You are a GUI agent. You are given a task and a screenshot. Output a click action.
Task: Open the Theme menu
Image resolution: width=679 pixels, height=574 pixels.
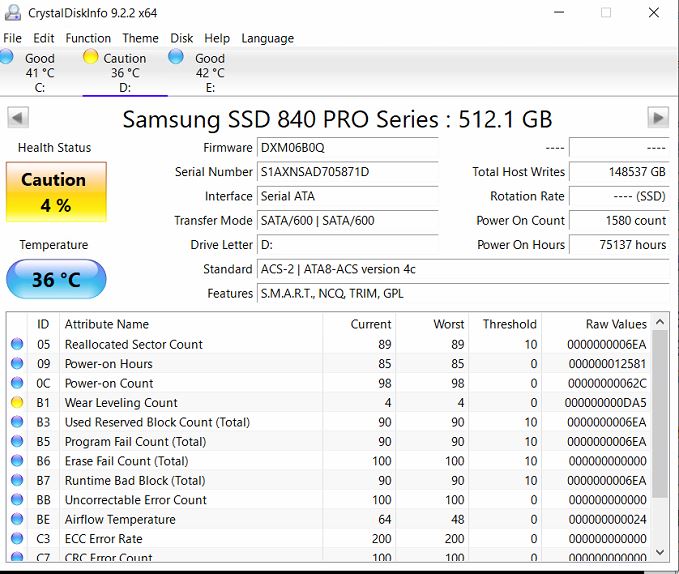140,38
